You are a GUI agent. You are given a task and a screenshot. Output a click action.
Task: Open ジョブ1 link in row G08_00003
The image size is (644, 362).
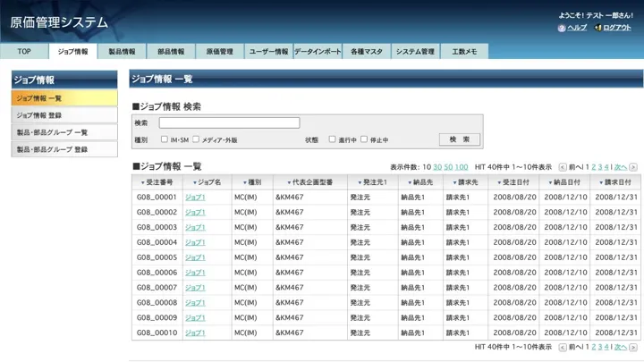195,227
